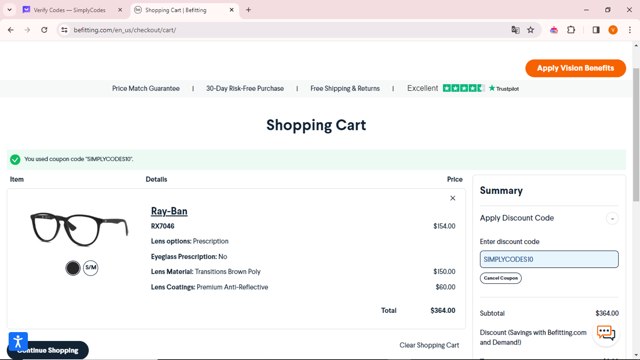
Task: Toggle the browser side panel
Action: (x=596, y=30)
